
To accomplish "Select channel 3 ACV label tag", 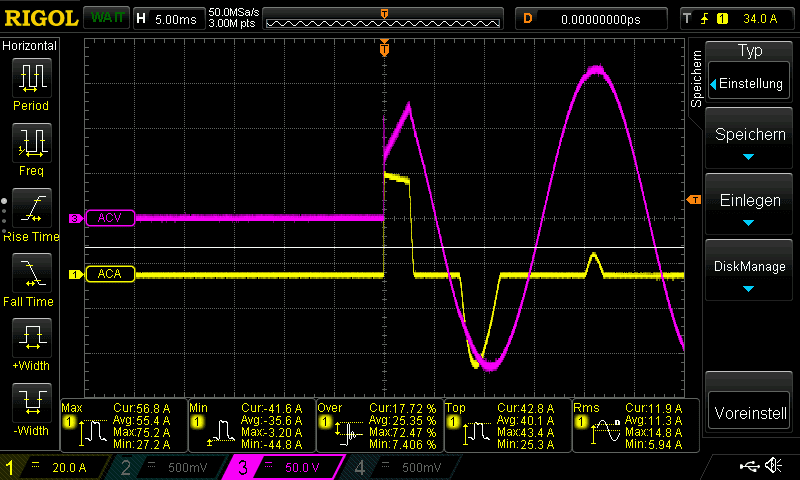I will pos(110,218).
